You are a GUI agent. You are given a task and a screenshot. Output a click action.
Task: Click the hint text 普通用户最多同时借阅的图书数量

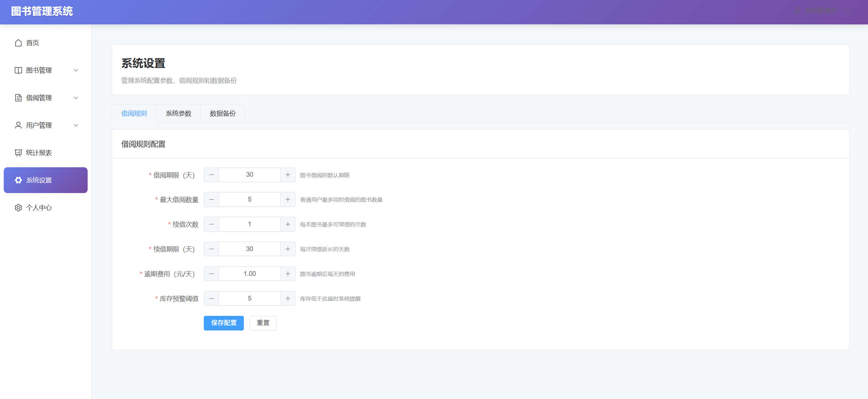341,200
